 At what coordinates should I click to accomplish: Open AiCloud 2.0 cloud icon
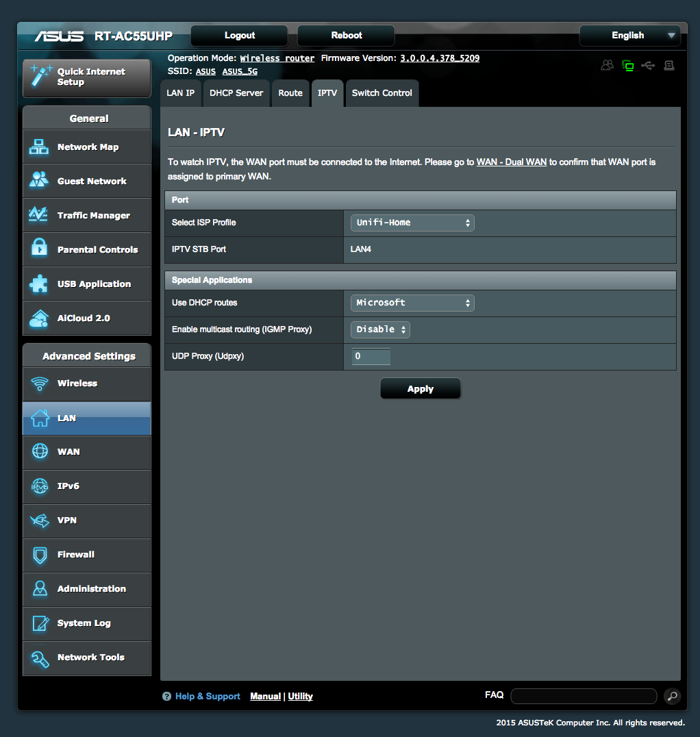click(x=39, y=318)
